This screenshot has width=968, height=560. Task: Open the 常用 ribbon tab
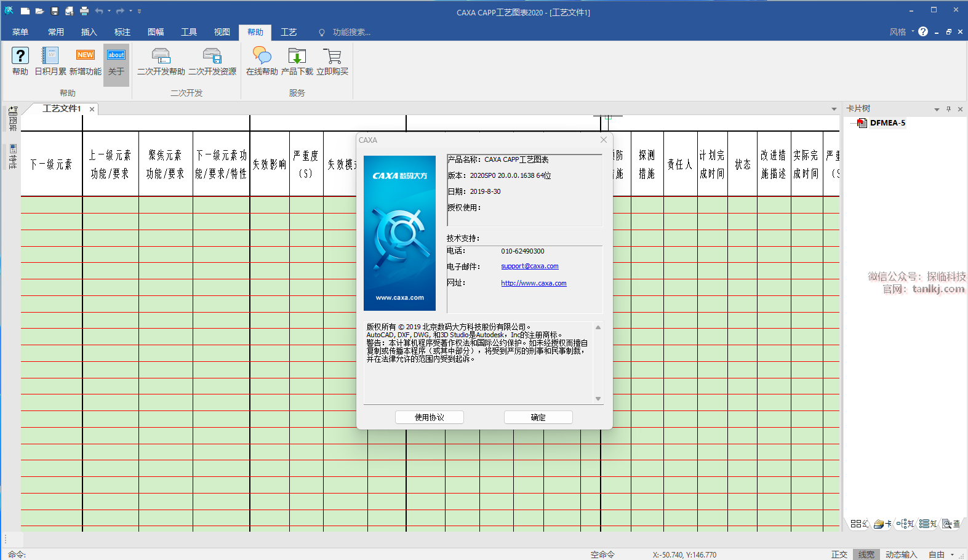[x=56, y=32]
